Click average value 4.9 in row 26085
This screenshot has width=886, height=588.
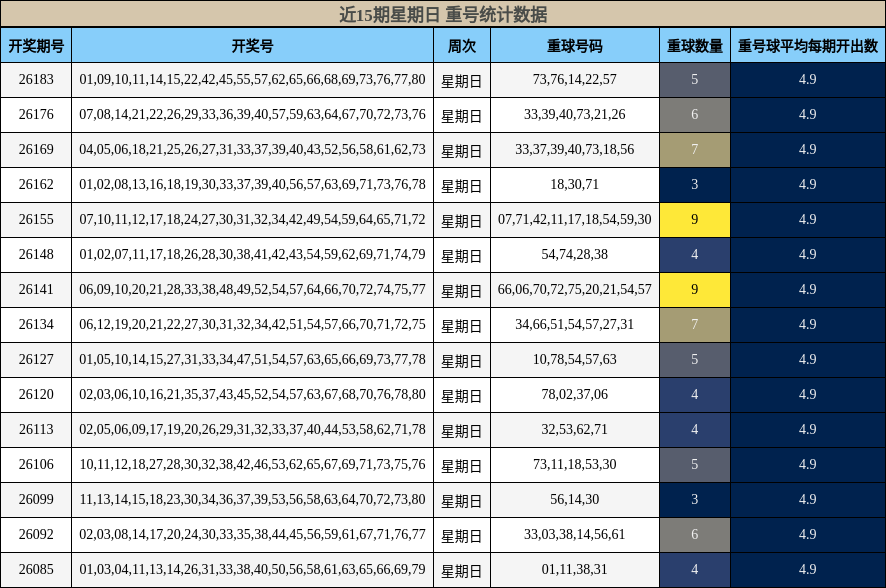pos(808,570)
